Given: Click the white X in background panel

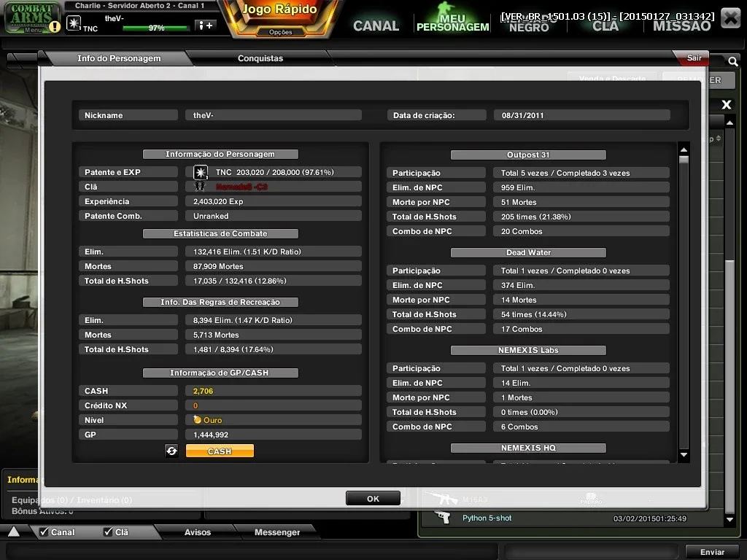Looking at the screenshot, I should click(x=726, y=104).
